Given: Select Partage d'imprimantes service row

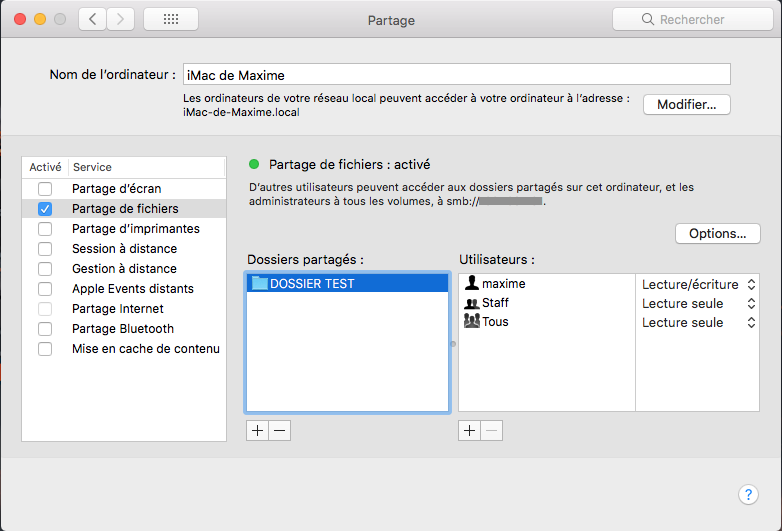Looking at the screenshot, I should point(135,229).
